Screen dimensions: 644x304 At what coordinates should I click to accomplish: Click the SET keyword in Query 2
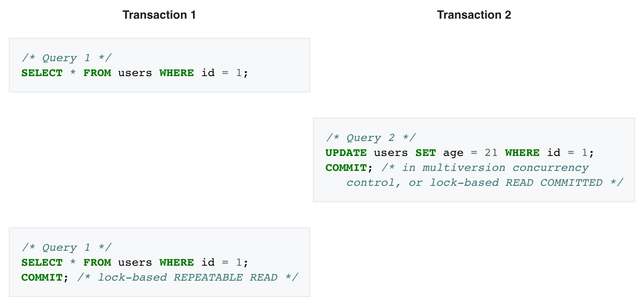(x=425, y=153)
